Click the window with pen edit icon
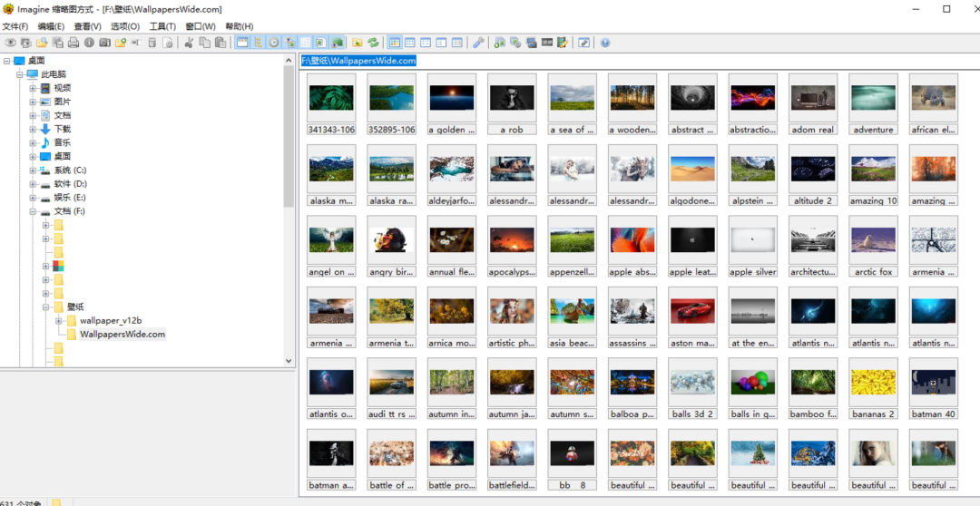Image resolution: width=980 pixels, height=506 pixels. click(583, 43)
